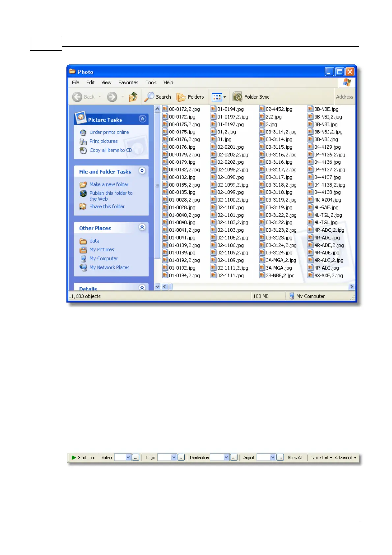This screenshot has height=555, width=392.
Task: Click the Back navigation arrow icon
Action: tap(77, 97)
